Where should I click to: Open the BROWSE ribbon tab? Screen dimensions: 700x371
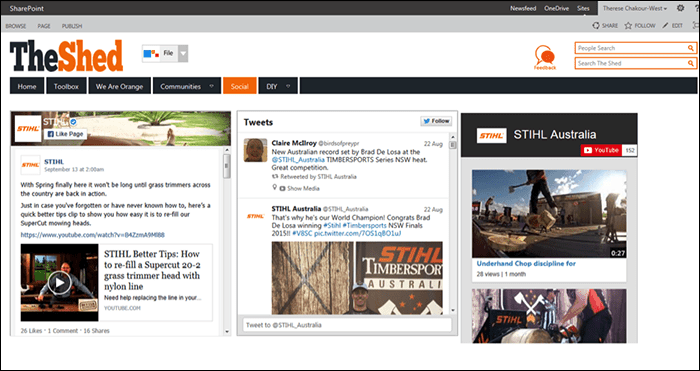[x=16, y=26]
